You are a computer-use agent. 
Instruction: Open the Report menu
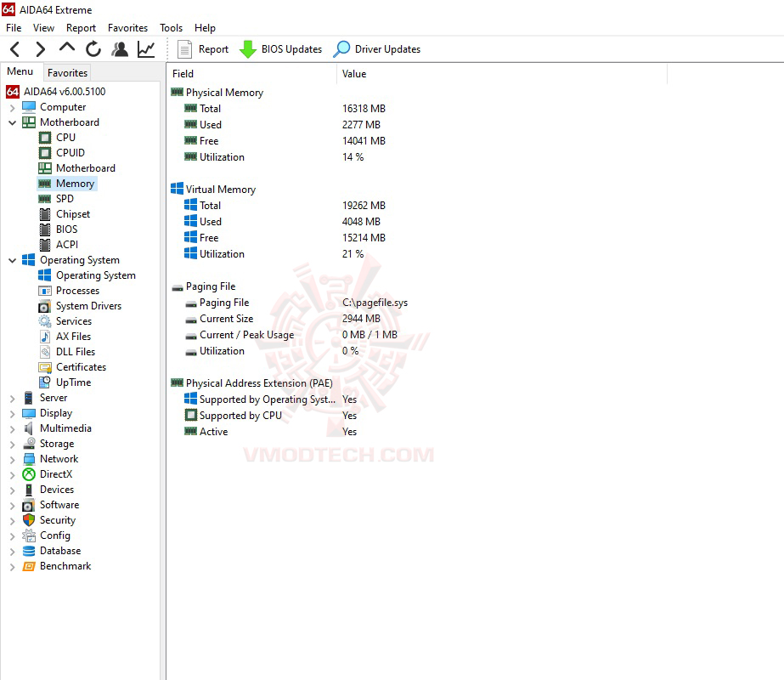tap(81, 28)
